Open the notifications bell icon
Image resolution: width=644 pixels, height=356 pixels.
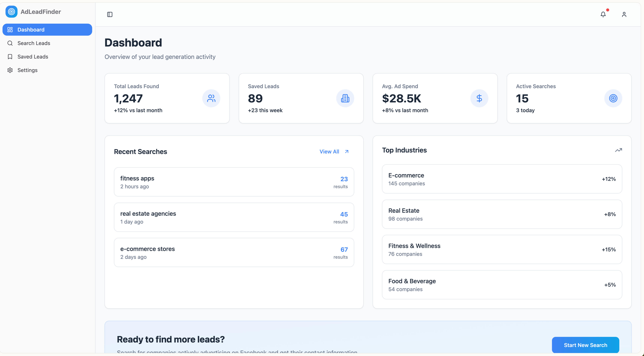(603, 14)
